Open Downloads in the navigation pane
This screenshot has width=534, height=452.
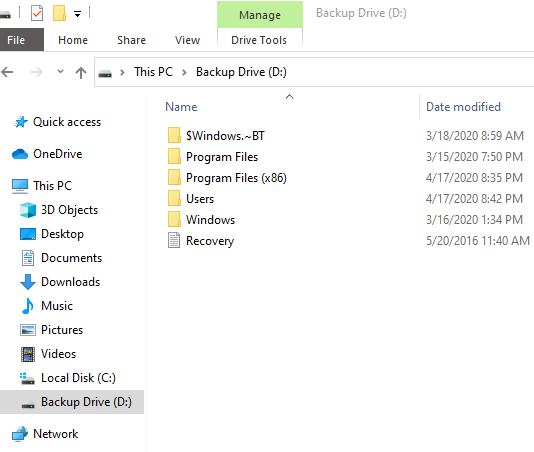pyautogui.click(x=70, y=282)
